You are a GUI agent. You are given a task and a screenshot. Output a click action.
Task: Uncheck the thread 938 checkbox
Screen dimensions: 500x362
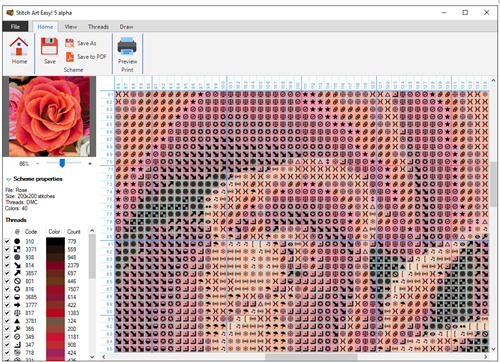7,257
